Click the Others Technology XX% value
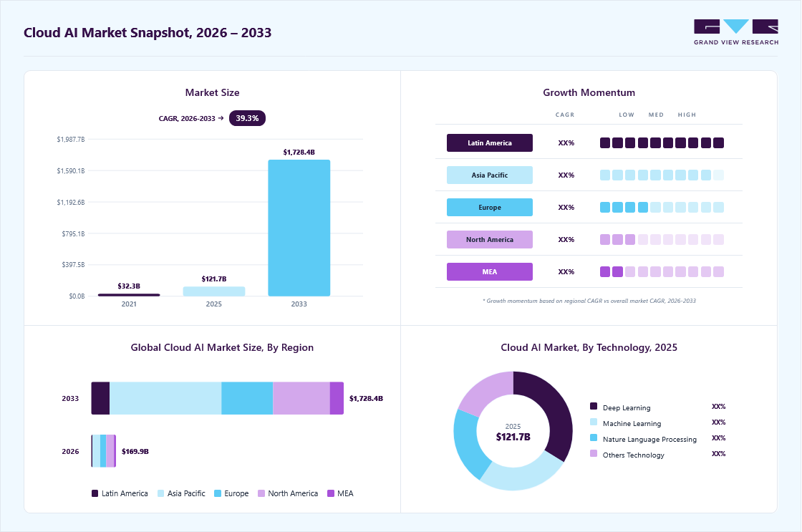Image resolution: width=802 pixels, height=532 pixels. [x=719, y=454]
